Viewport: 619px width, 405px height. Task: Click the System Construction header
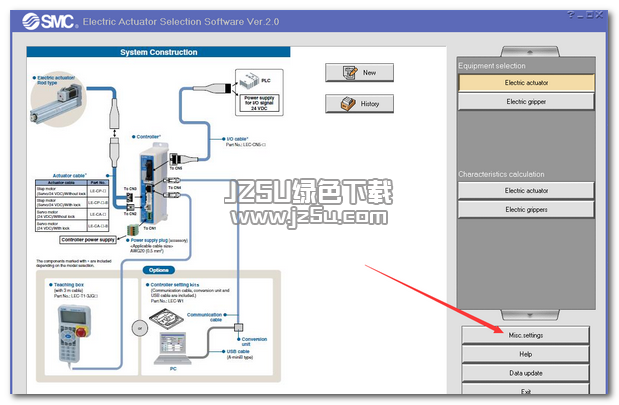[158, 52]
